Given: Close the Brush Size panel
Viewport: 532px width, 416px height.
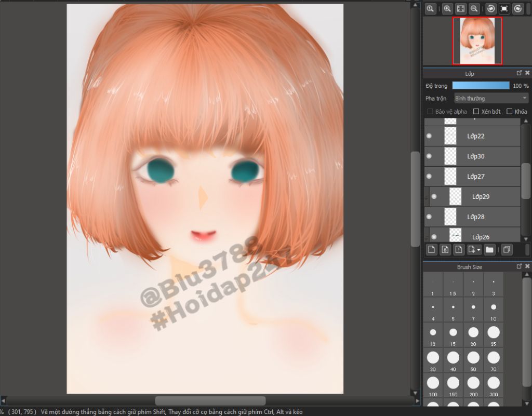Looking at the screenshot, I should tap(527, 266).
